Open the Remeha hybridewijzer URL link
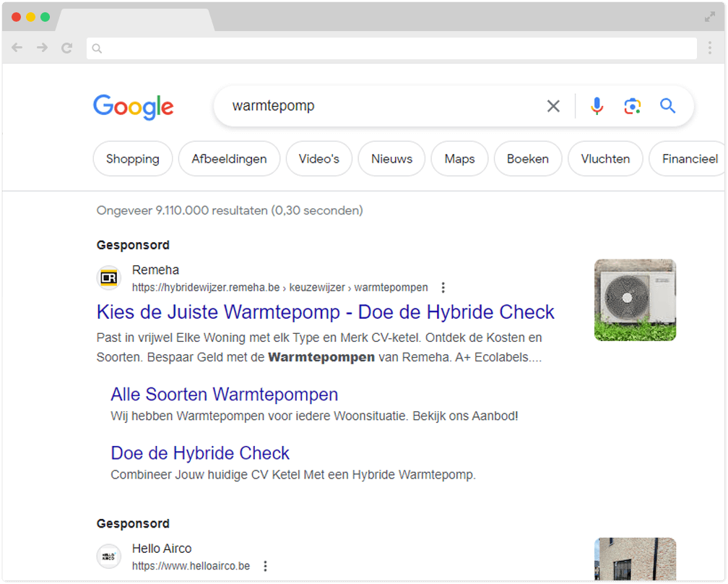 click(280, 288)
